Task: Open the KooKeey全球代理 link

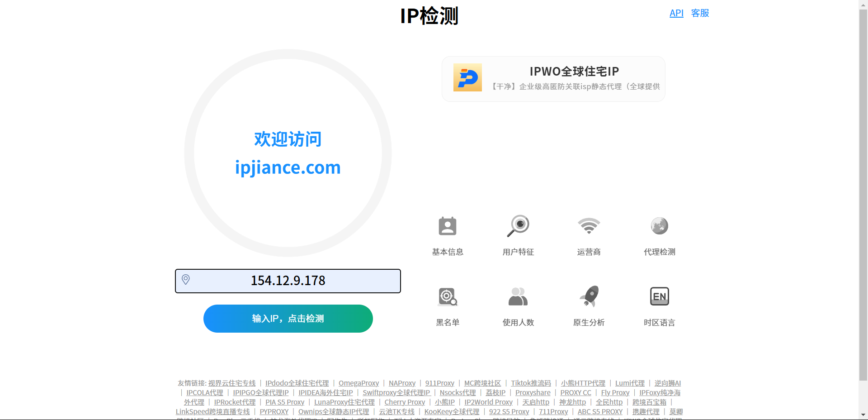Action: [451, 411]
